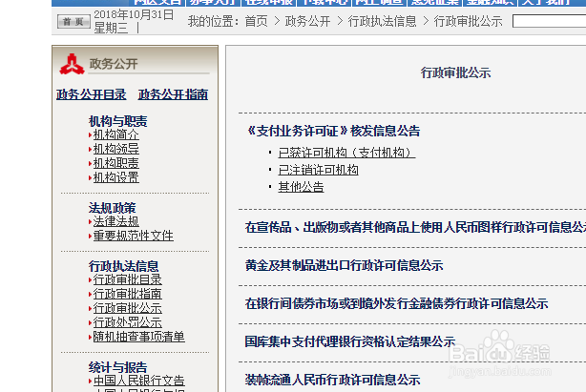Open the 政务公开目录 link
The width and height of the screenshot is (586, 392).
[x=92, y=94]
